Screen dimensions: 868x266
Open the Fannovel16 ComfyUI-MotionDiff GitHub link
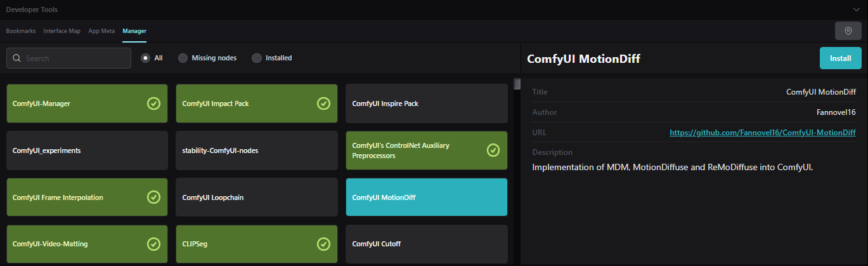(x=763, y=133)
